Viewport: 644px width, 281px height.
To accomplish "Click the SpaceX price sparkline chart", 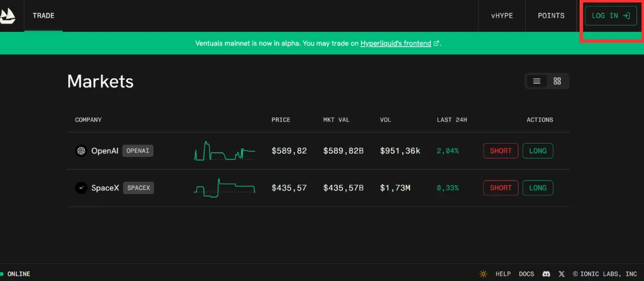I will click(224, 188).
